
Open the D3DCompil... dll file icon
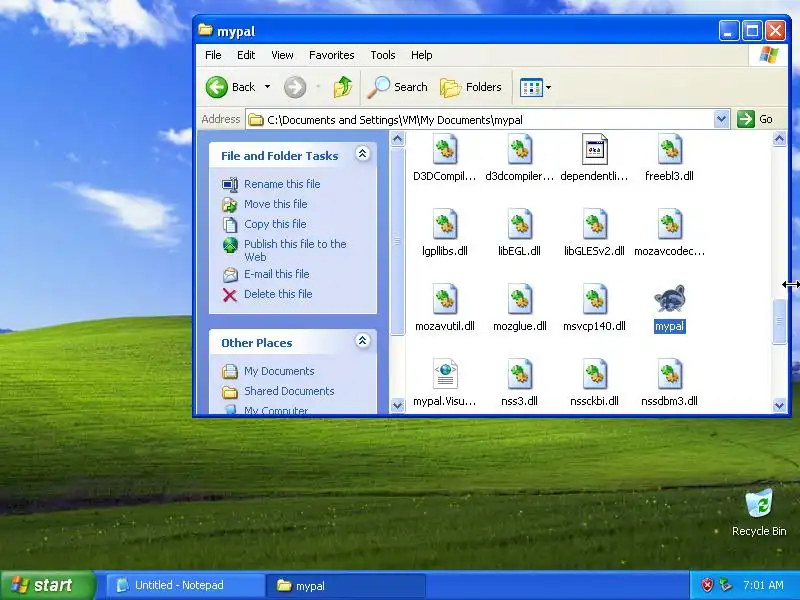click(445, 149)
